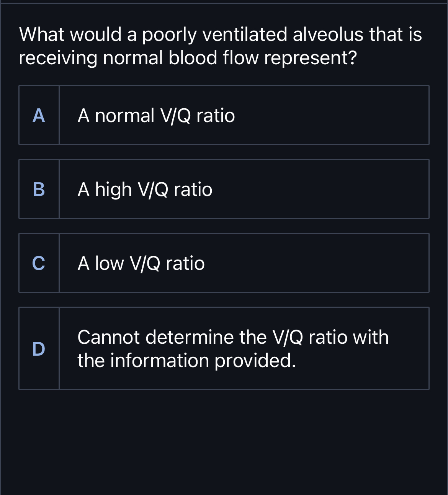The image size is (448, 495).
Task: Select answer A, 'A normal V/Q ratio'
Action: coord(224,115)
